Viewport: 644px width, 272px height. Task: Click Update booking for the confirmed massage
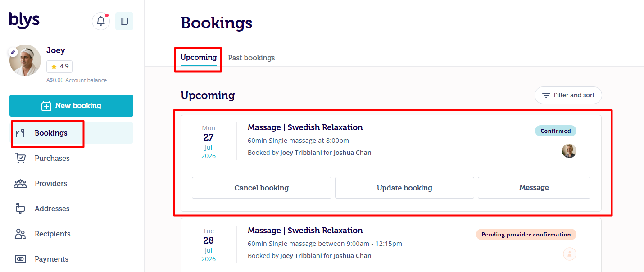(404, 188)
